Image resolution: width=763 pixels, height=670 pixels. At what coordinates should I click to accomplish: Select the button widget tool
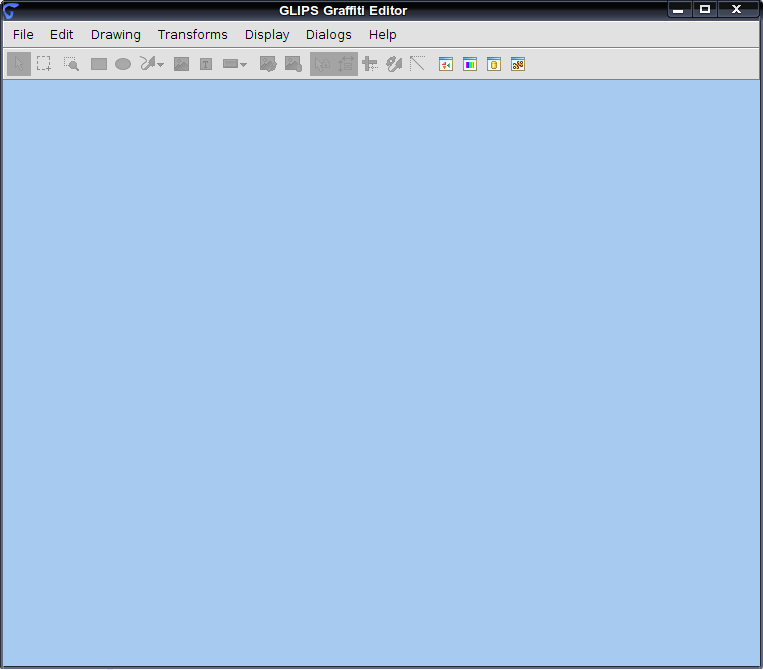[230, 64]
